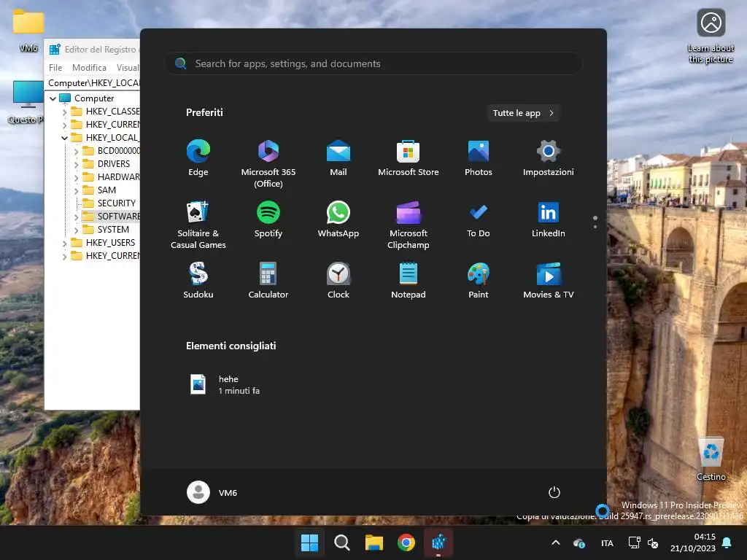Switch to Registry Editor taskbar icon
The image size is (747, 560).
438,542
